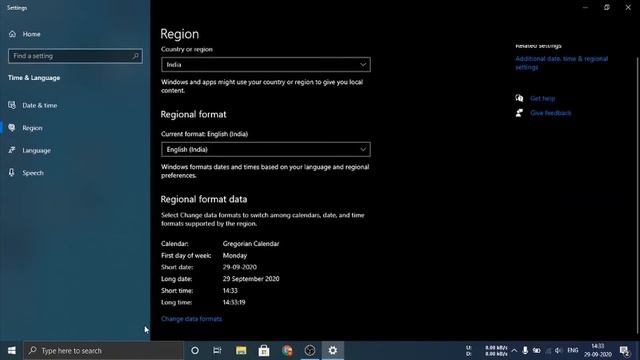Open Microsoft Store from taskbar
The width and height of the screenshot is (640, 360).
coord(264,351)
